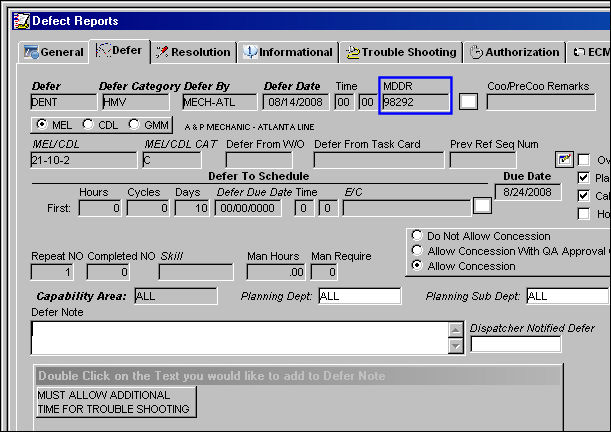Click the blank button next to MDDR field
Viewport: 611px width, 432px height.
pos(468,102)
